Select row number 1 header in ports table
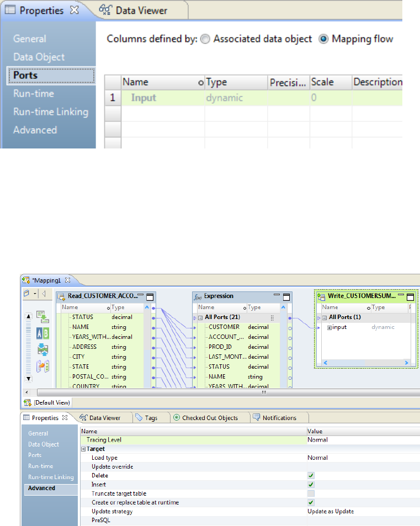420x526 pixels. pos(113,98)
